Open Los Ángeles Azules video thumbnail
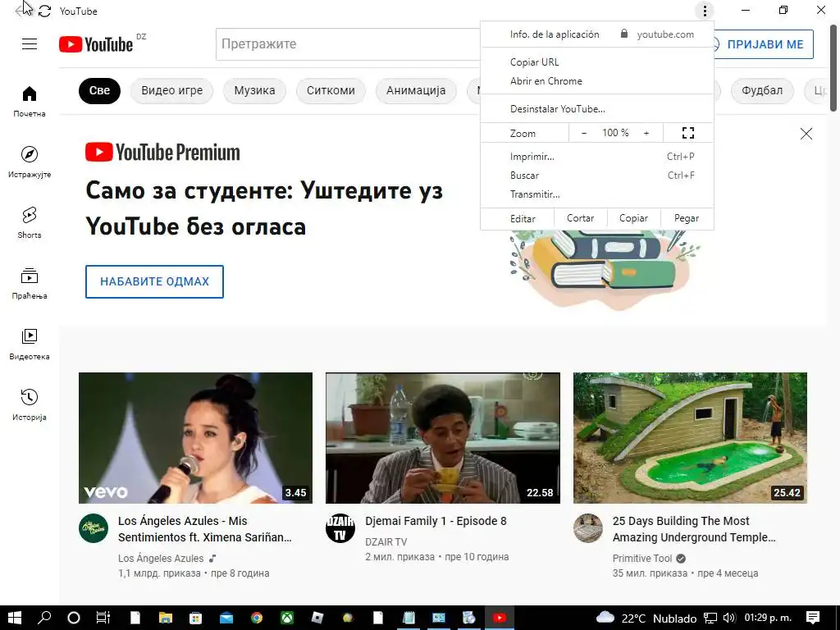840x630 pixels. pos(195,438)
